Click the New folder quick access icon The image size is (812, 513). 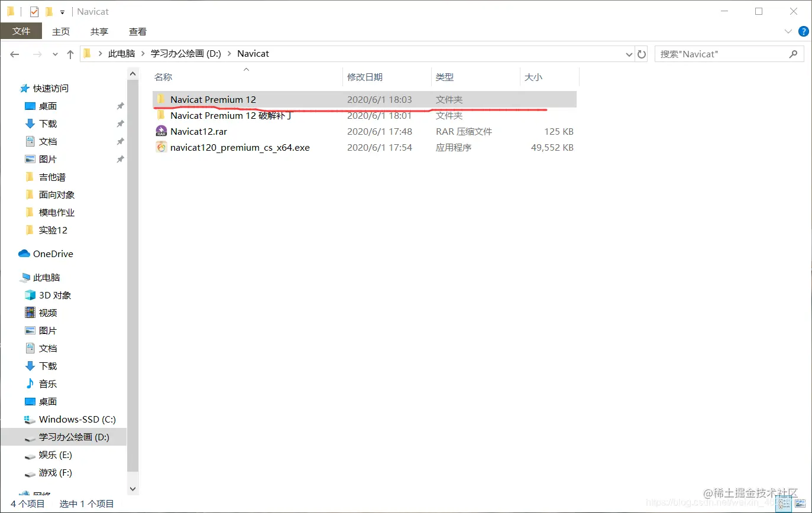tap(49, 11)
